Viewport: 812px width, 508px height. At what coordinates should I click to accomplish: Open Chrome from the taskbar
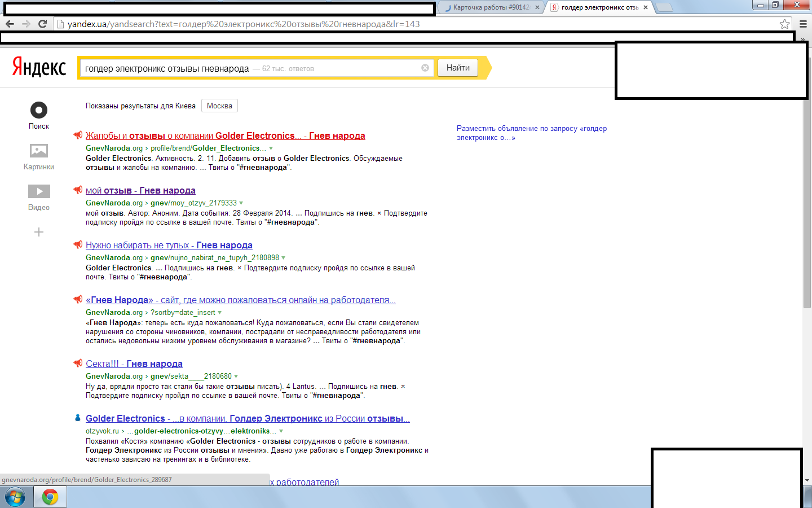50,497
